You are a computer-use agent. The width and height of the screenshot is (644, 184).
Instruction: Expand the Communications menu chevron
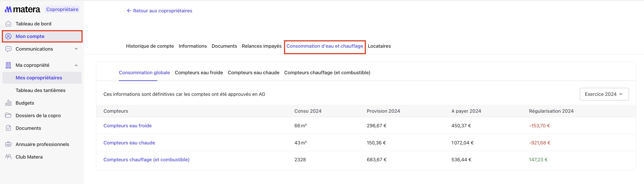(x=76, y=49)
